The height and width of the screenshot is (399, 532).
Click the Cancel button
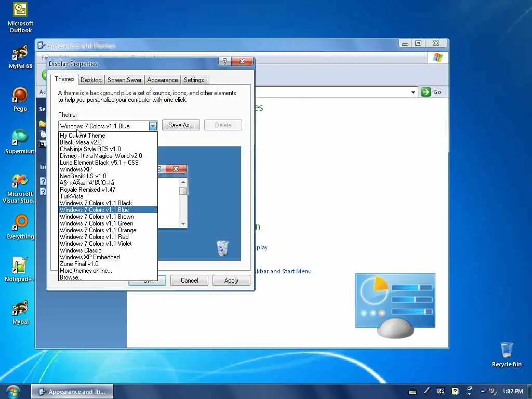click(x=189, y=280)
